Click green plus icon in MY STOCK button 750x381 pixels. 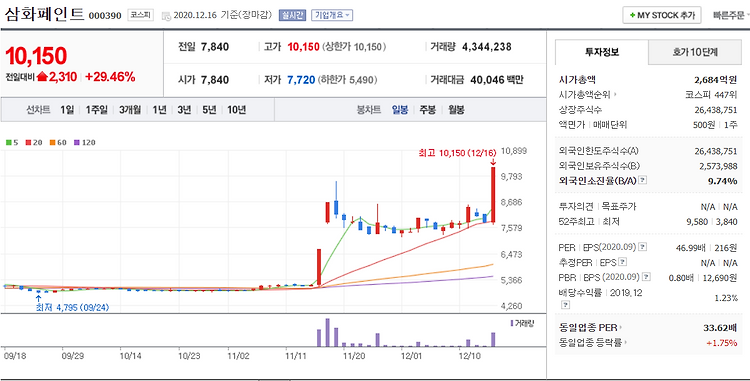click(x=632, y=15)
